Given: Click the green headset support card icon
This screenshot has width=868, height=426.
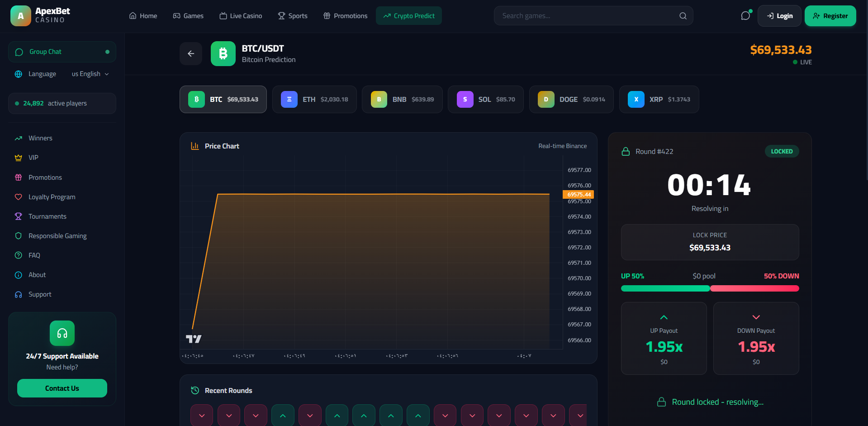Looking at the screenshot, I should pos(62,333).
